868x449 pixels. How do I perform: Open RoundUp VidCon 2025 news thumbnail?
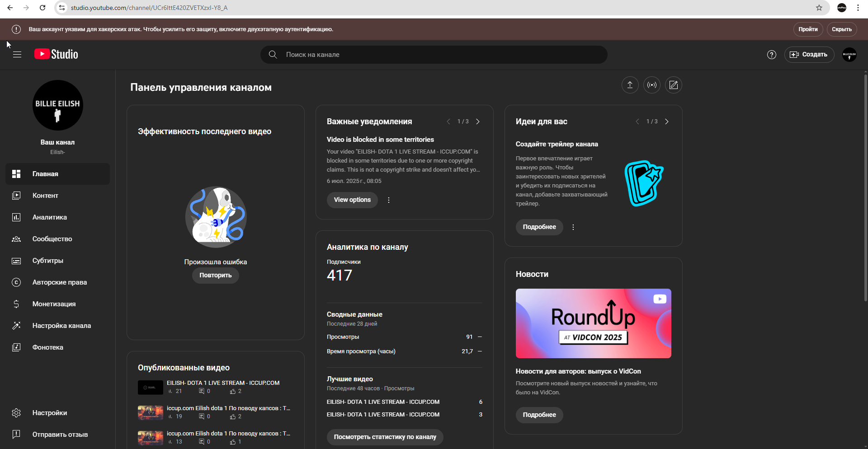(x=593, y=323)
